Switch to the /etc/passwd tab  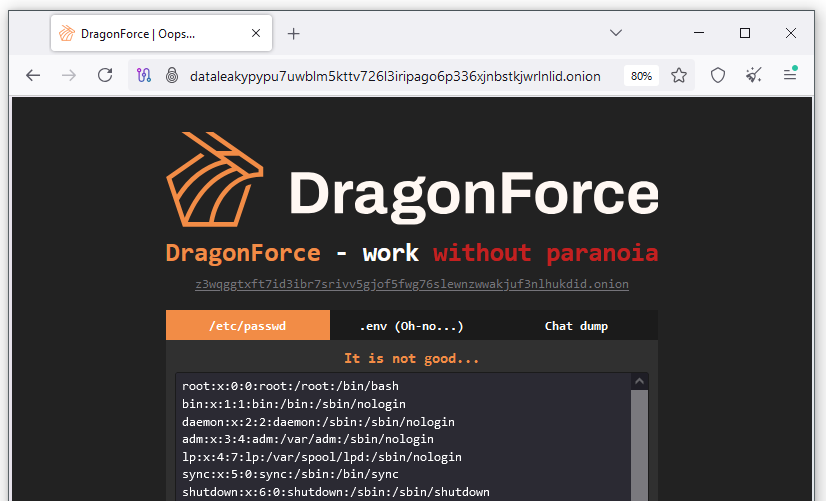(x=248, y=326)
